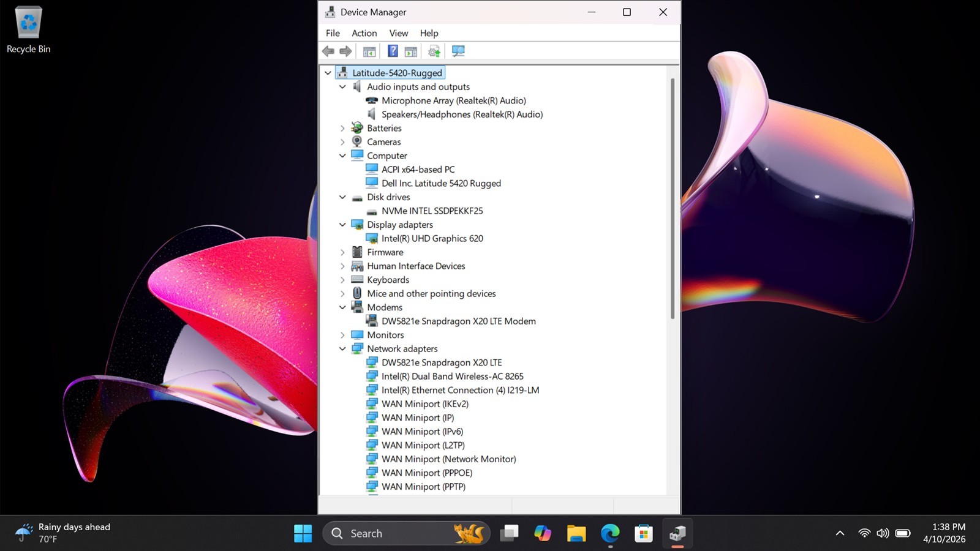This screenshot has height=551, width=980.
Task: Click the update driver toolbar icon
Action: pyautogui.click(x=434, y=51)
